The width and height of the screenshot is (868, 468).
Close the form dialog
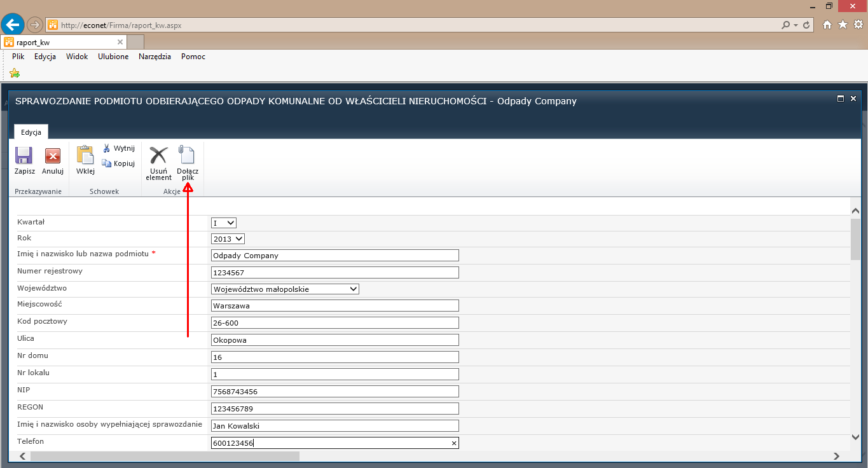[x=853, y=99]
